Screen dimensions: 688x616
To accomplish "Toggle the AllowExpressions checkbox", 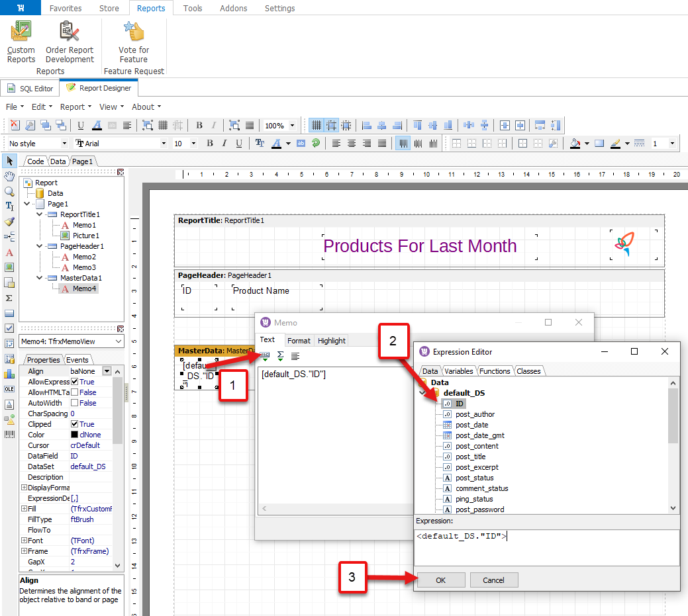I will click(75, 382).
